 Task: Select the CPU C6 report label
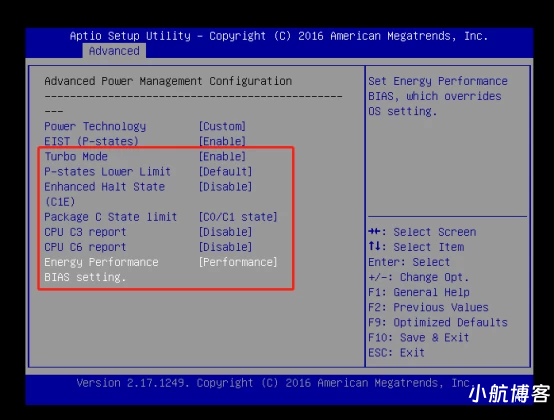click(85, 247)
